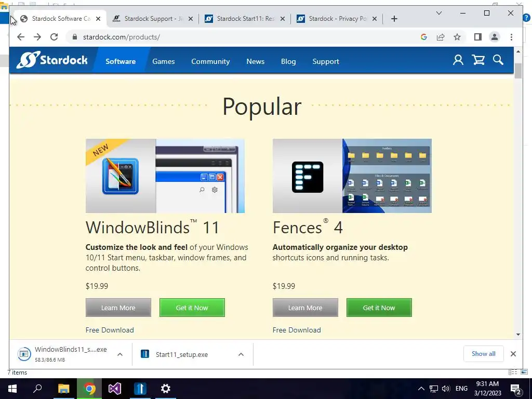532x399 pixels.
Task: Click Get it Now for WindowBlinds 11
Action: [x=192, y=308]
